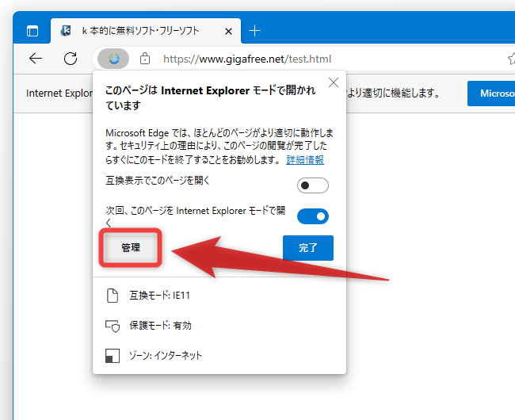Image resolution: width=515 pixels, height=420 pixels.
Task: Click the 完了 button
Action: [x=308, y=247]
